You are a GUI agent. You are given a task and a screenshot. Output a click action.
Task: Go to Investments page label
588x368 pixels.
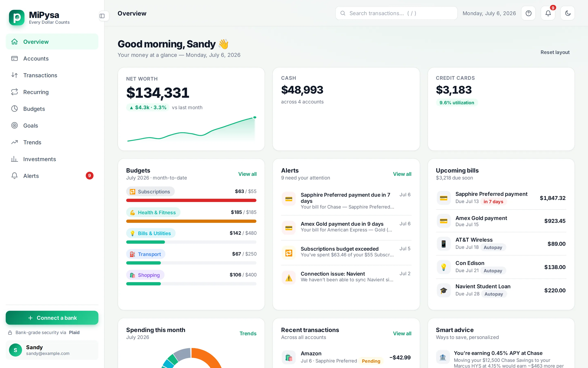[x=40, y=159]
